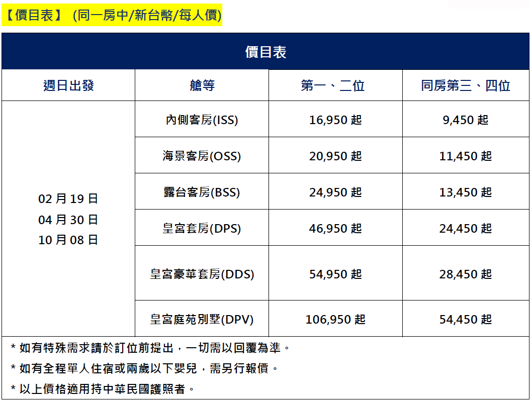The image size is (532, 401).
Task: Click the 106,950 起 price cell
Action: click(335, 320)
